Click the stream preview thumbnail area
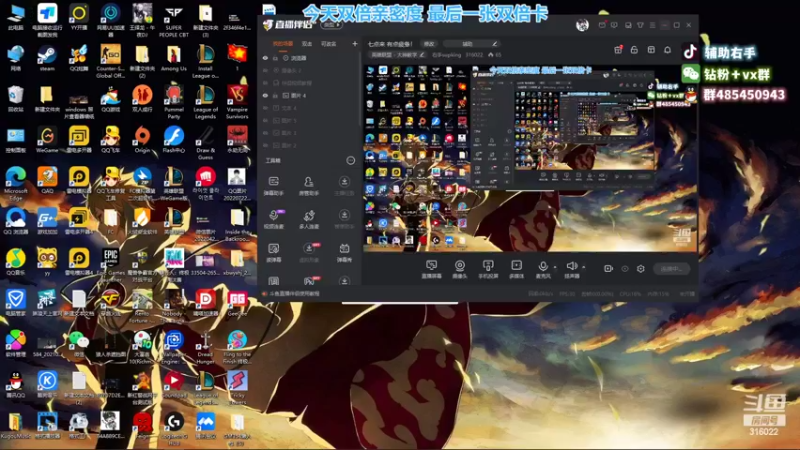Image resolution: width=800 pixels, height=450 pixels. pyautogui.click(x=530, y=158)
